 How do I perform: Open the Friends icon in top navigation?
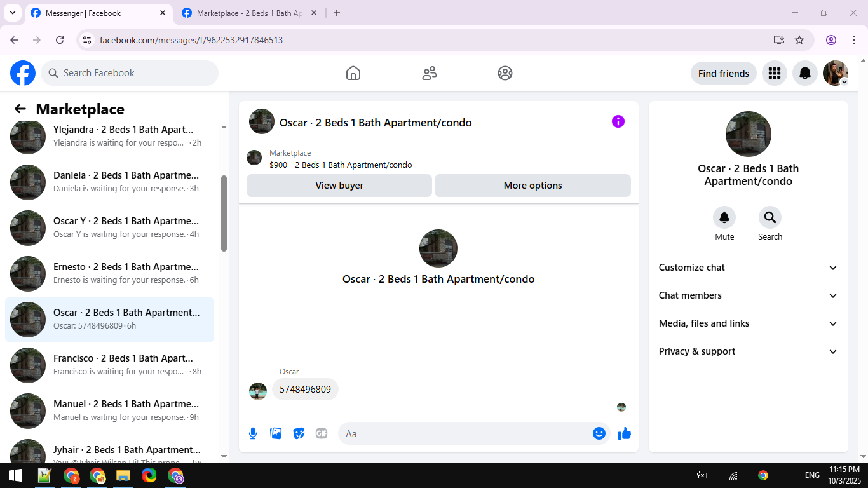pyautogui.click(x=430, y=73)
